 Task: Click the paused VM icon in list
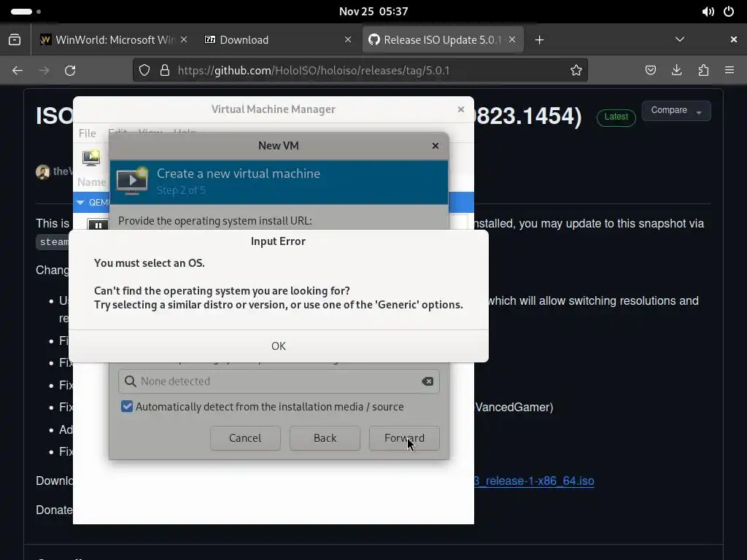point(98,225)
